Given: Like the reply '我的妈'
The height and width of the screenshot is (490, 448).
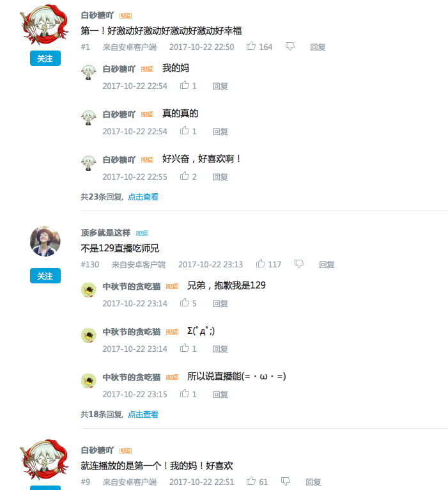Looking at the screenshot, I should [185, 85].
